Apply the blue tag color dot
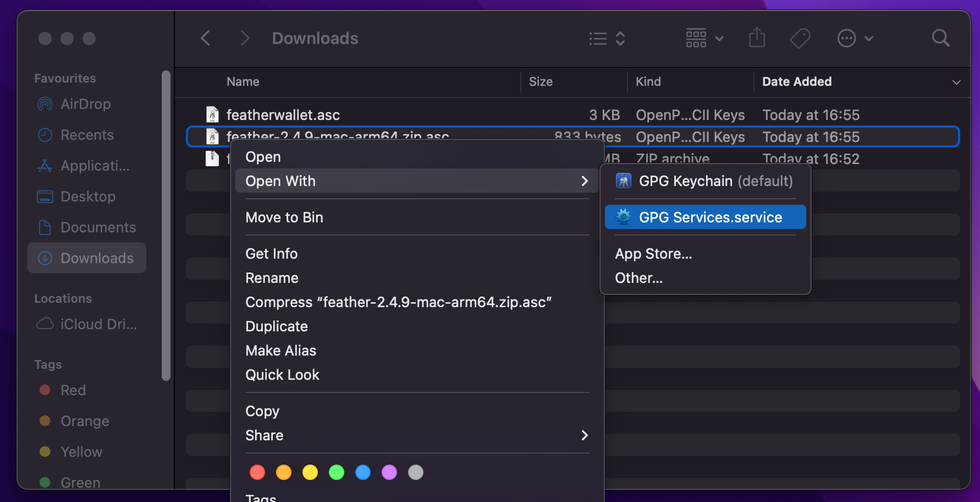 coord(363,472)
